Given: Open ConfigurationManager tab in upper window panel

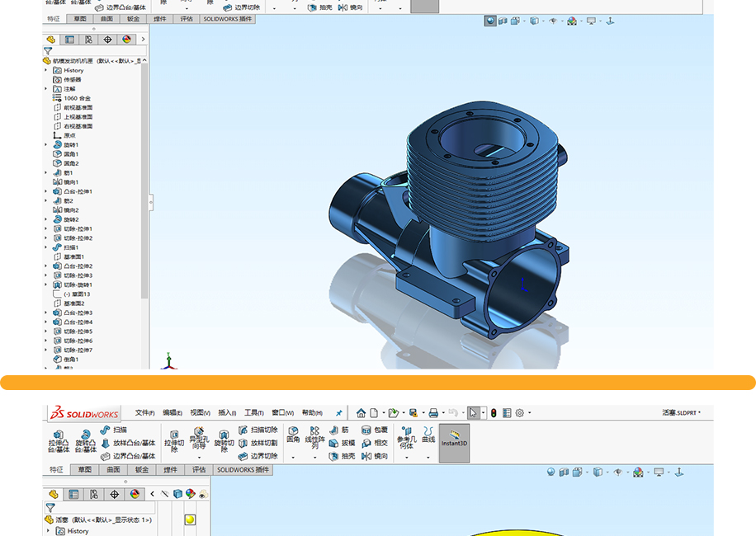Looking at the screenshot, I should [88, 40].
